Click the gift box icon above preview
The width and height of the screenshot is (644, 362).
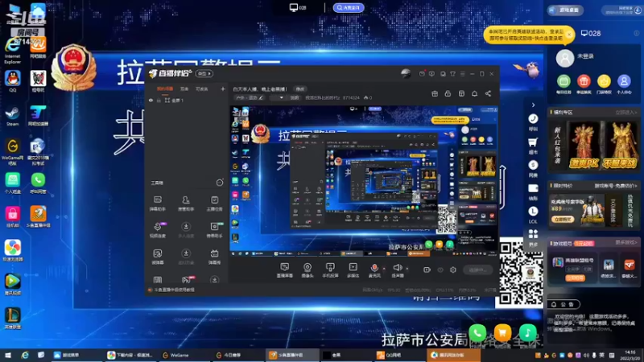coord(435,93)
